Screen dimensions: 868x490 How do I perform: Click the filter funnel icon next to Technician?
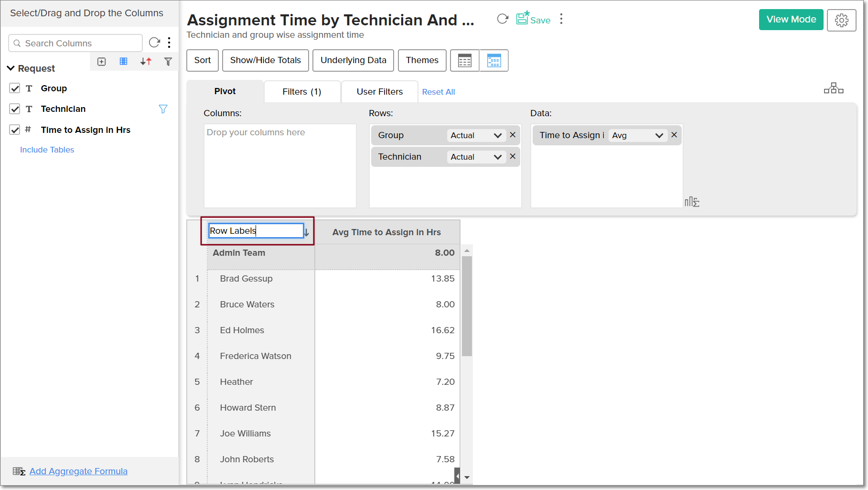click(163, 109)
